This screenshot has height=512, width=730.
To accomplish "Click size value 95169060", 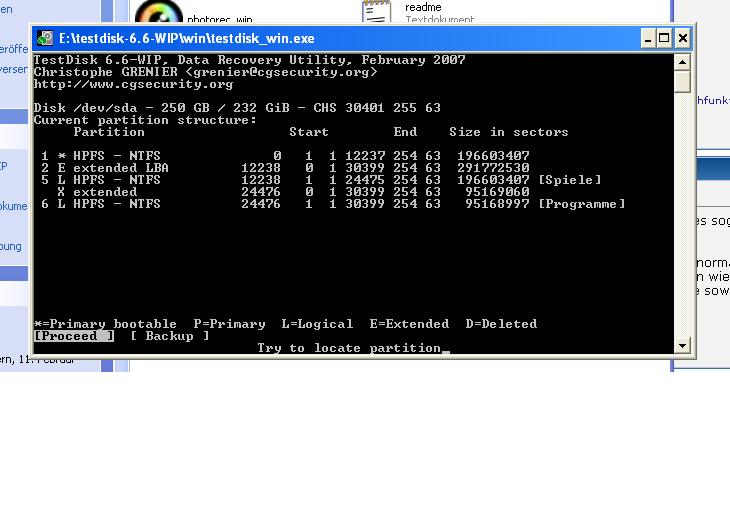I will coord(497,192).
